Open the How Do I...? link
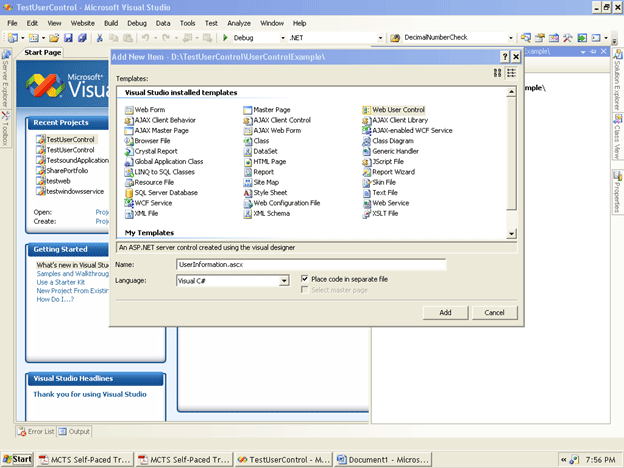 tap(55, 299)
